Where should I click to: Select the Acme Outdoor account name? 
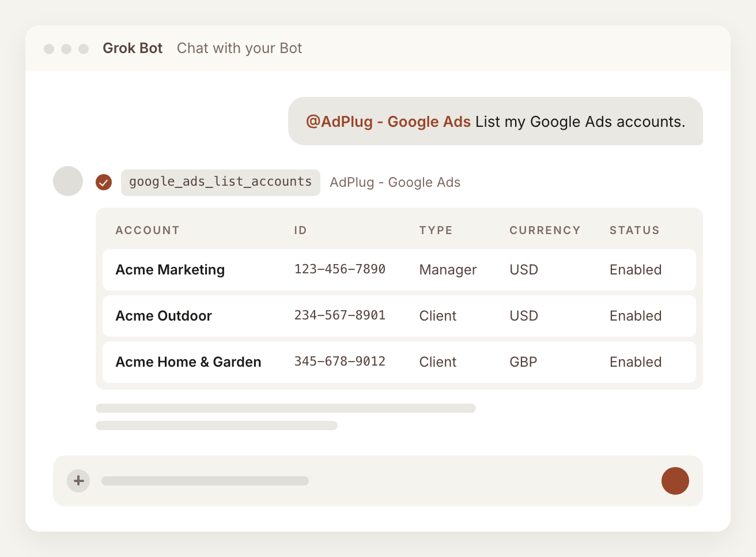click(164, 316)
